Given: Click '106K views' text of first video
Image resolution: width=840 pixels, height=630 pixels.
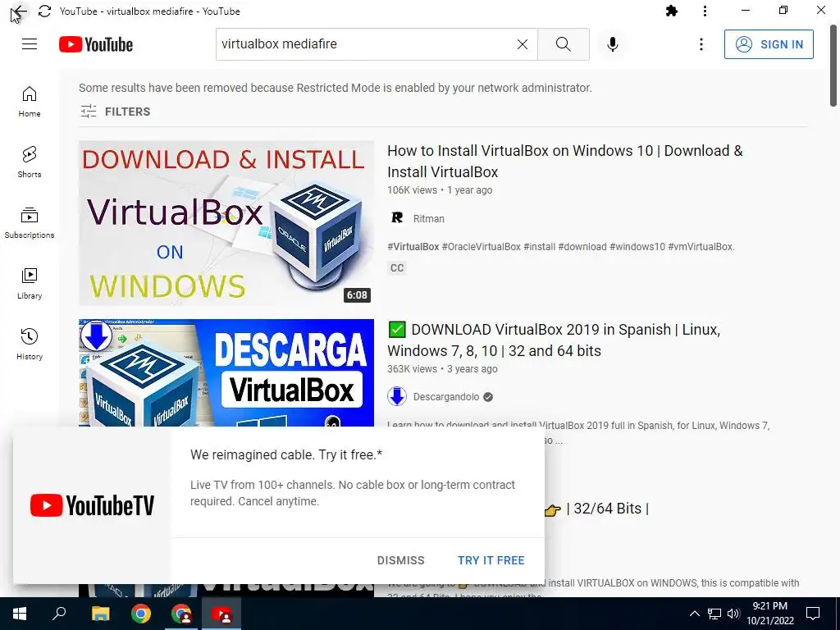Looking at the screenshot, I should click(x=412, y=190).
